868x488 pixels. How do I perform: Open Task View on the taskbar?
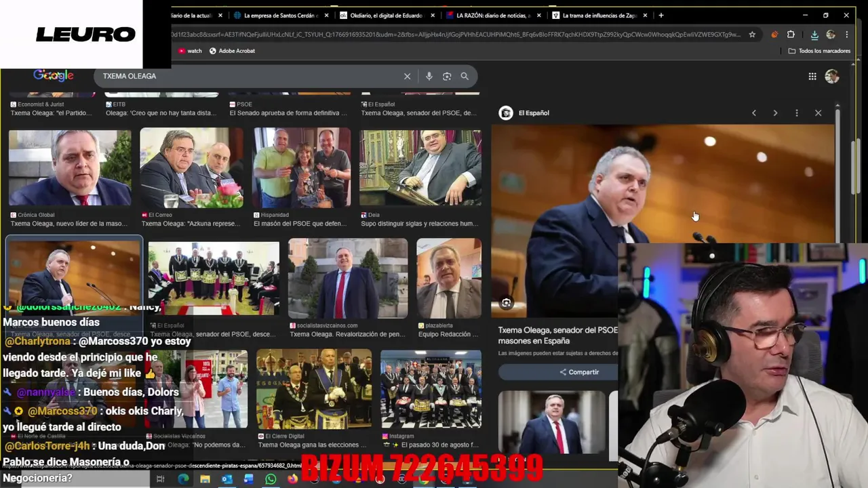click(161, 479)
